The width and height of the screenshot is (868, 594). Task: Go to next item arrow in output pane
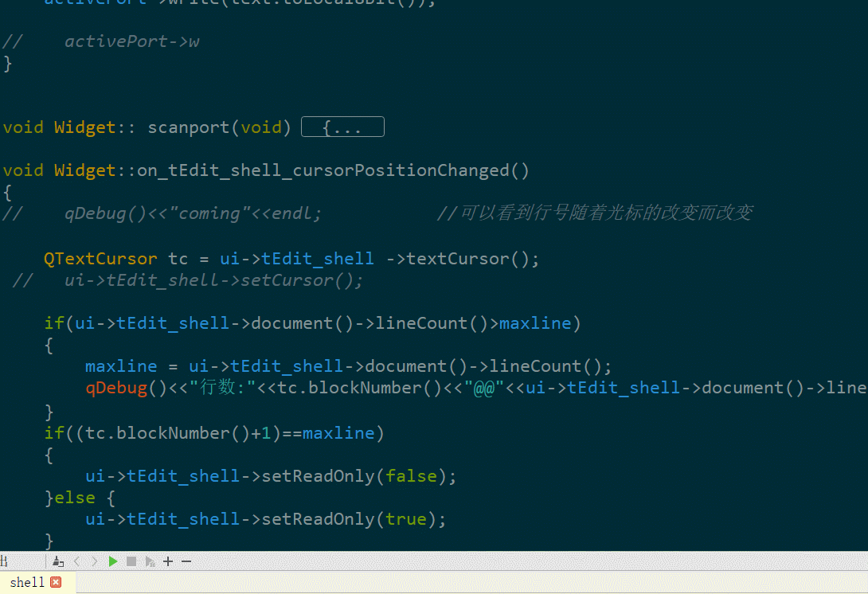coord(95,561)
